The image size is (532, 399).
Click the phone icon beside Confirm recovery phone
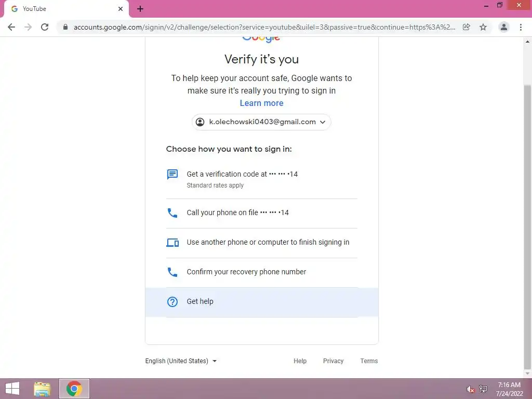pos(172,272)
